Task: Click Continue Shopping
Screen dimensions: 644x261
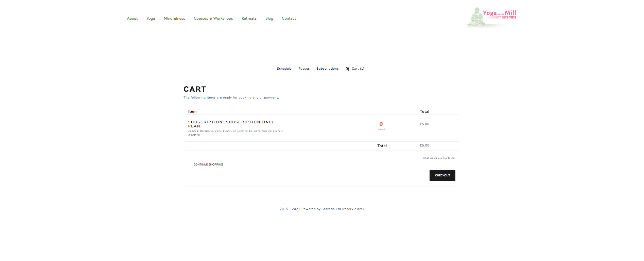Action: click(208, 164)
